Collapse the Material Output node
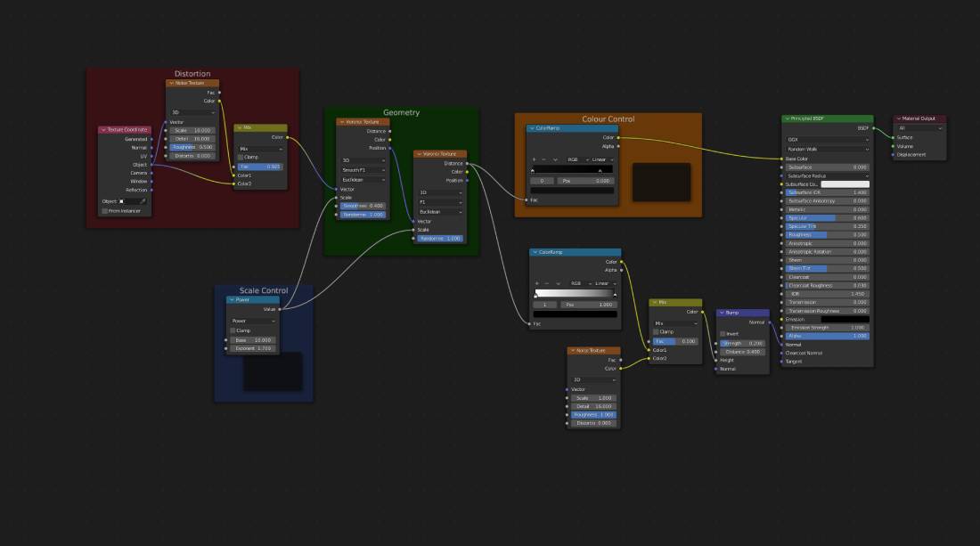The height and width of the screenshot is (546, 980). [x=899, y=118]
